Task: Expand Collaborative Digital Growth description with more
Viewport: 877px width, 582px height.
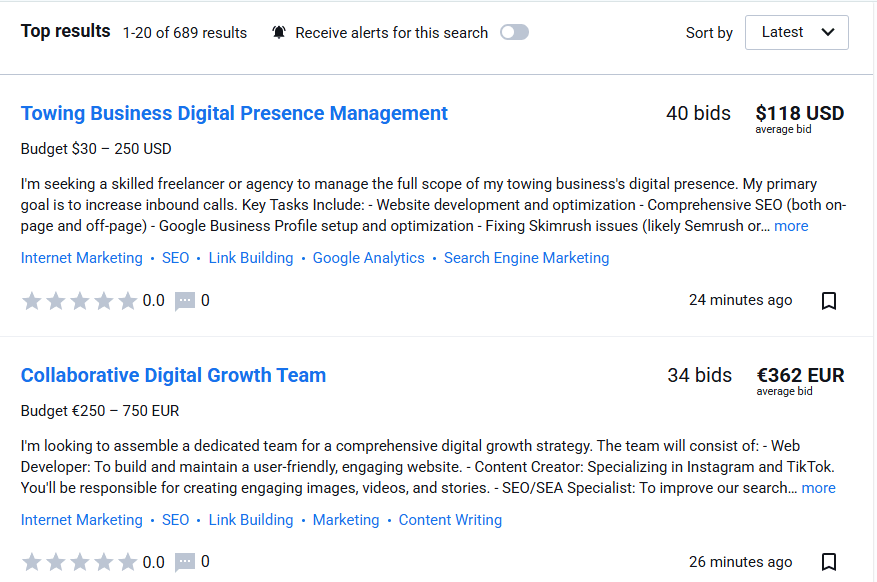Action: (x=818, y=488)
